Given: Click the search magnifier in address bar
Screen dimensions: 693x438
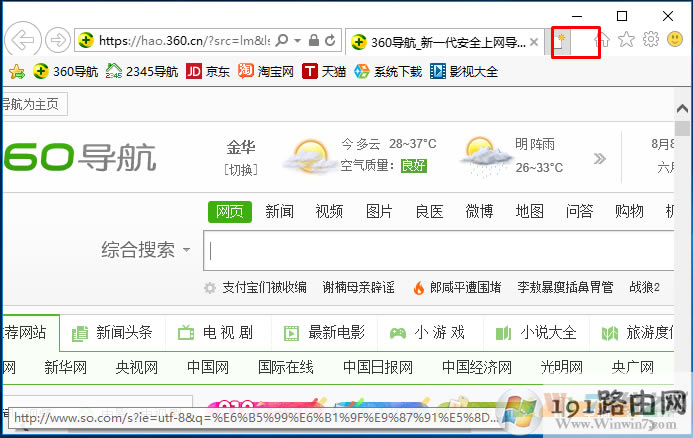Looking at the screenshot, I should 282,41.
